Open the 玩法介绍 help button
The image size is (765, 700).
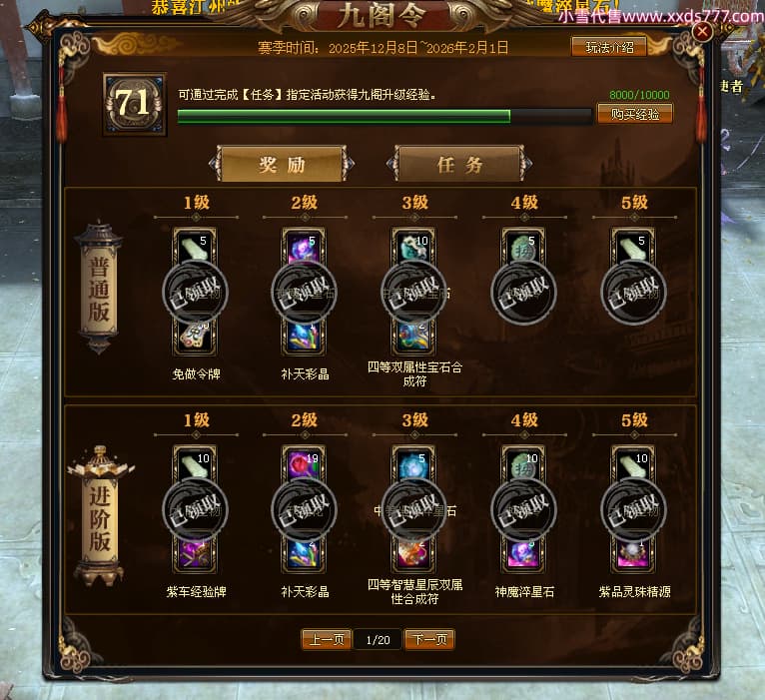pyautogui.click(x=609, y=47)
